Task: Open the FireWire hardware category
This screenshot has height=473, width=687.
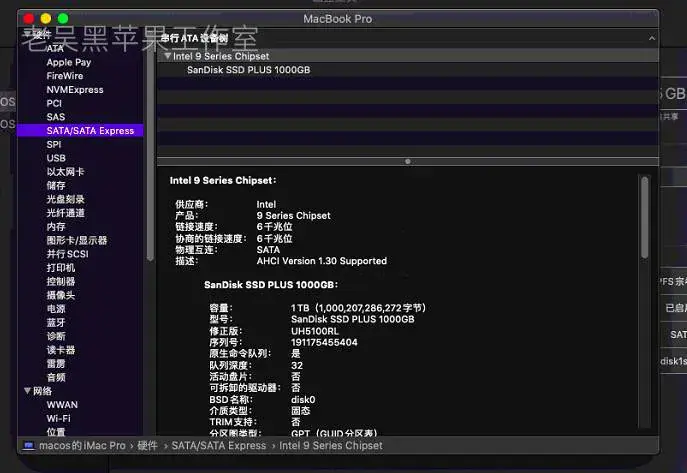Action: (64, 76)
